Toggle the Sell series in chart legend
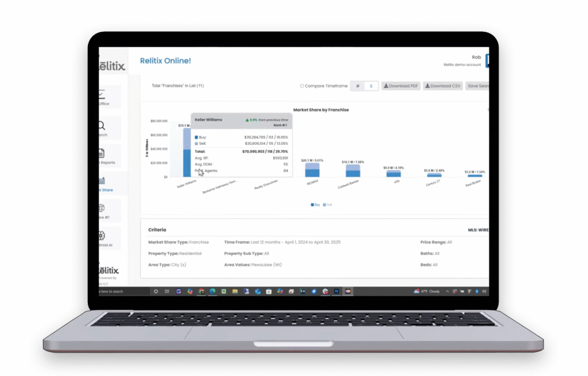 [327, 205]
